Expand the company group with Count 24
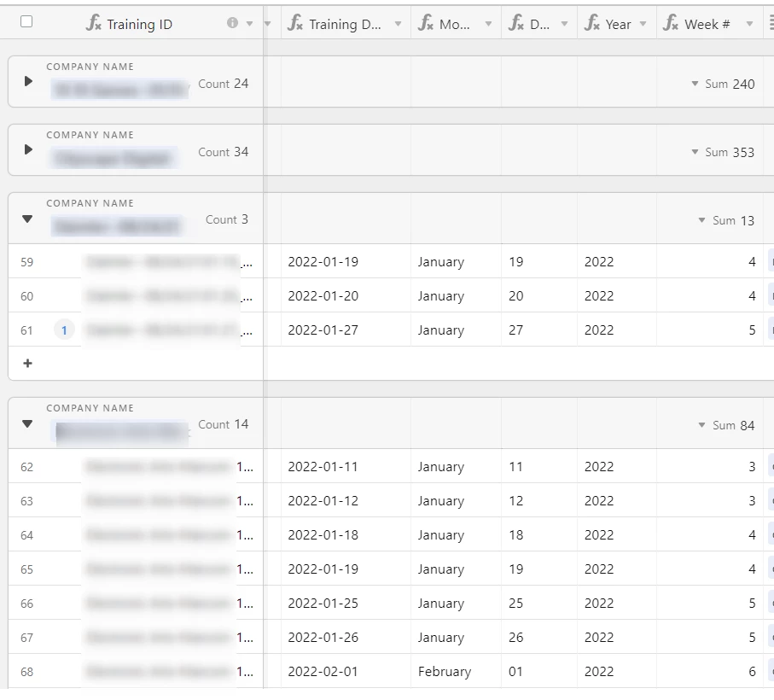The image size is (774, 700). [x=28, y=81]
